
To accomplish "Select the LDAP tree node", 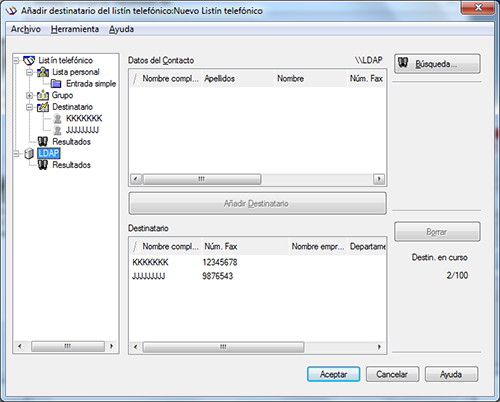I will pos(49,153).
